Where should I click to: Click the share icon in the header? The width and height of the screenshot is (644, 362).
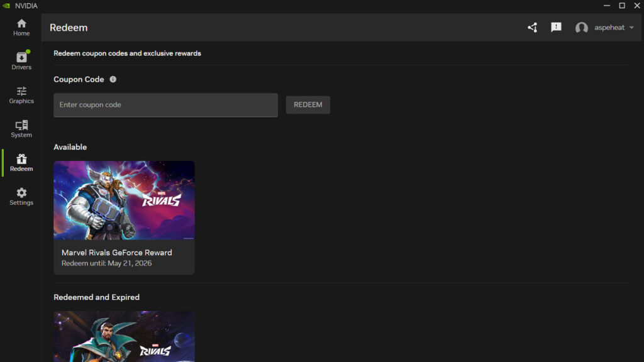533,28
